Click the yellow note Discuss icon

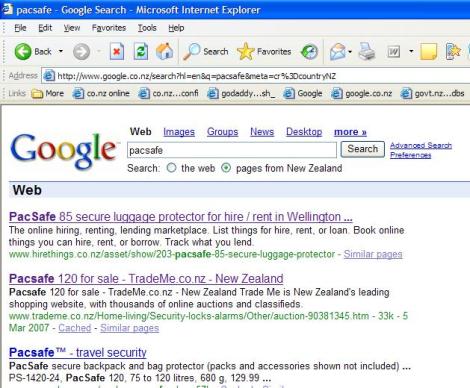click(x=428, y=52)
